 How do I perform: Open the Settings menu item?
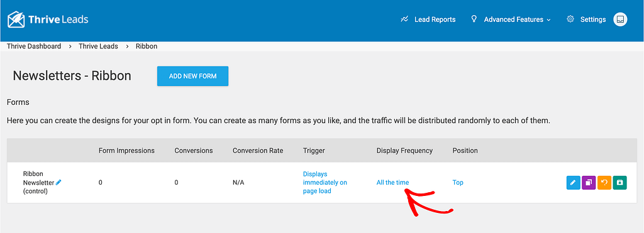[592, 19]
